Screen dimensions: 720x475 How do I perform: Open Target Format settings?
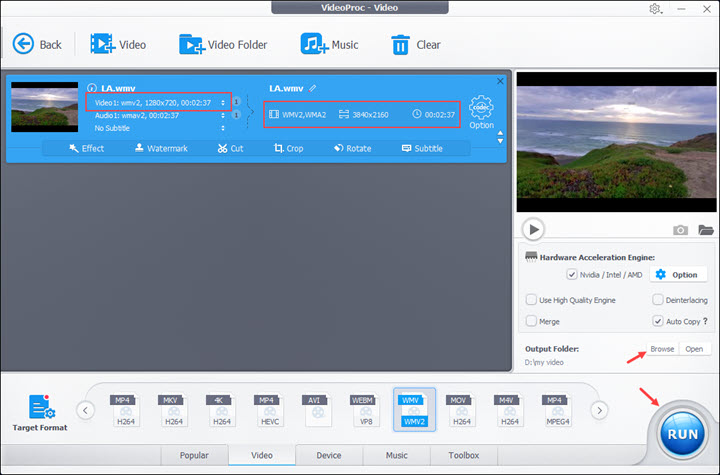click(x=40, y=413)
